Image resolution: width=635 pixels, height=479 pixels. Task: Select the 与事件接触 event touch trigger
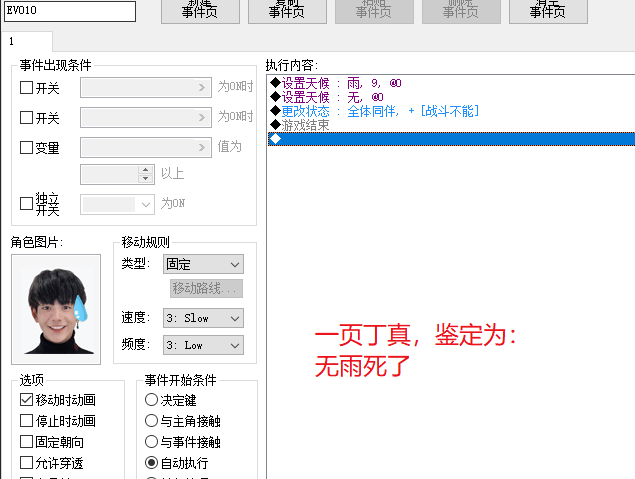(151, 441)
